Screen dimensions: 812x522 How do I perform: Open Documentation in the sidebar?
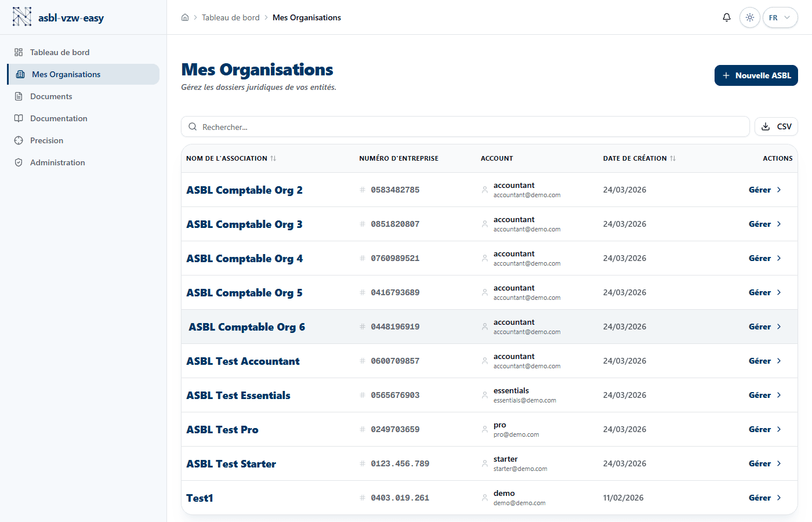coord(83,118)
